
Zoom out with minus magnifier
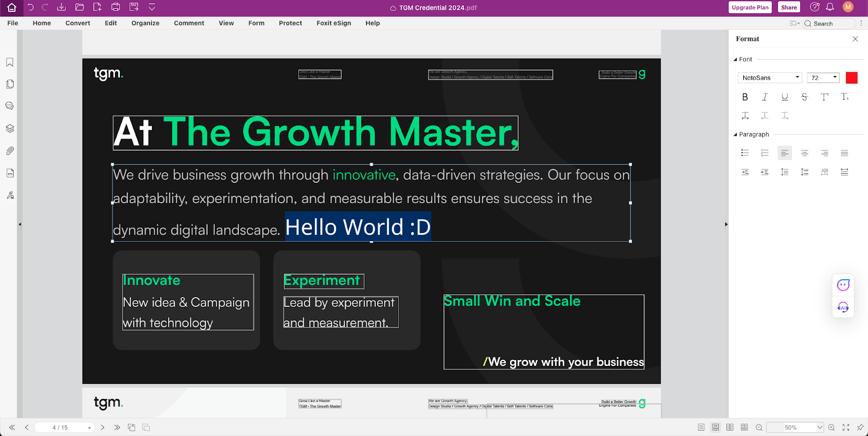759,428
